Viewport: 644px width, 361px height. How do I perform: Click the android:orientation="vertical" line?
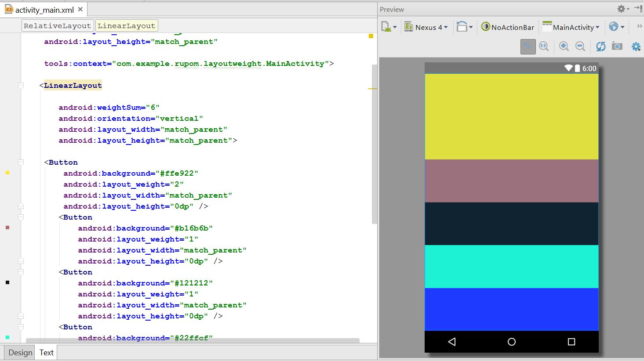[x=131, y=118]
